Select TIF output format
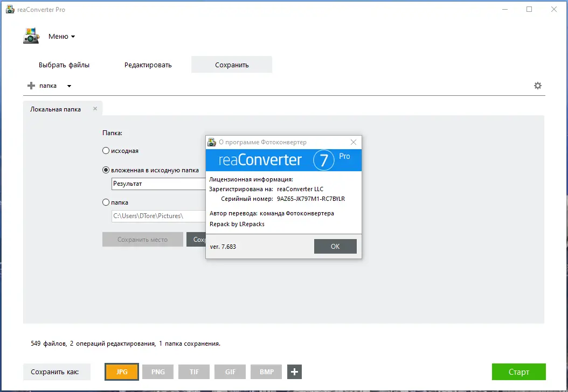 tap(193, 372)
